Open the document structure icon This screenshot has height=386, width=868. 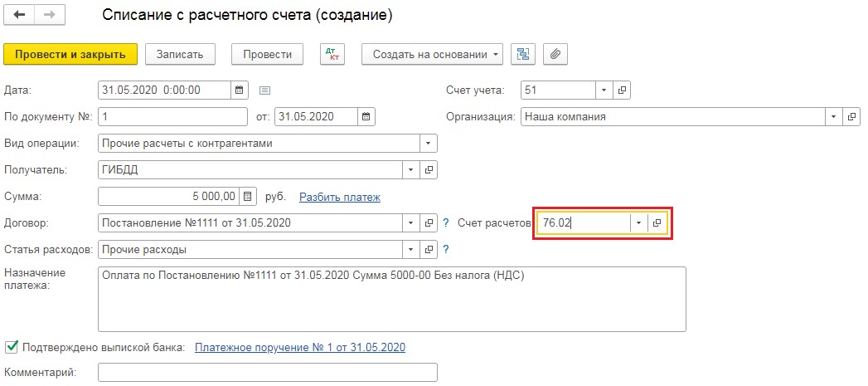coord(522,54)
